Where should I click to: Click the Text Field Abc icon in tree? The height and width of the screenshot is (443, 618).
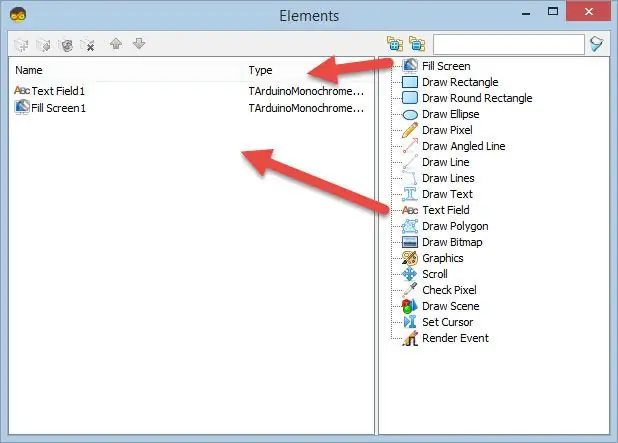410,210
